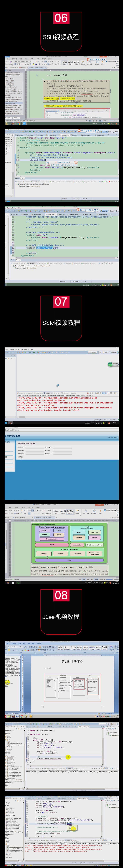Click the action name="errorPage" code line
The image size is (123, 868).
(x=42, y=248)
